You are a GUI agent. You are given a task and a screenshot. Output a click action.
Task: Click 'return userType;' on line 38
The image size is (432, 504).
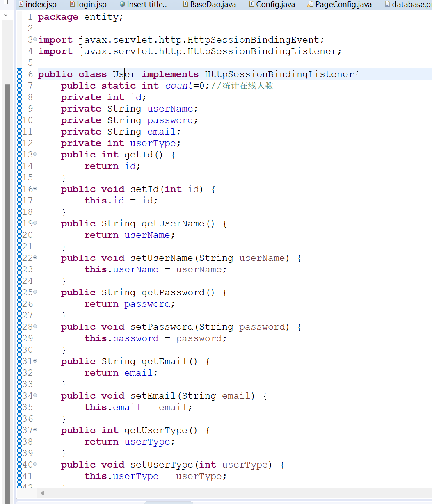coord(130,442)
